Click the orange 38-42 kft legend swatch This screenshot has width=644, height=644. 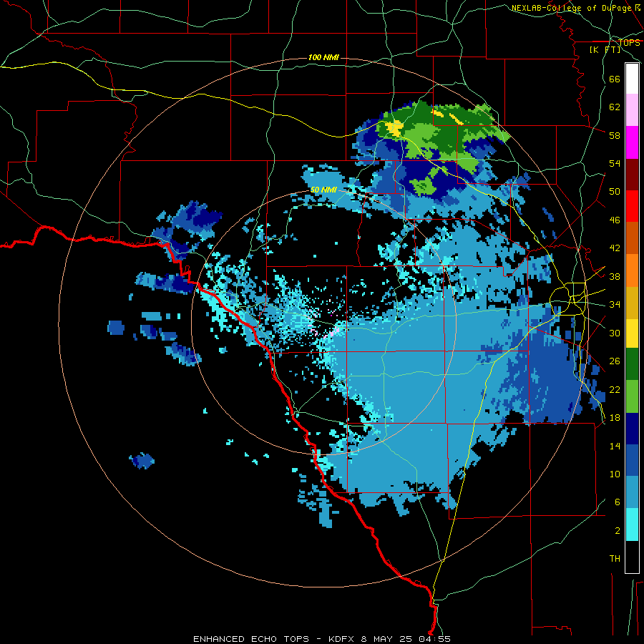click(x=632, y=270)
